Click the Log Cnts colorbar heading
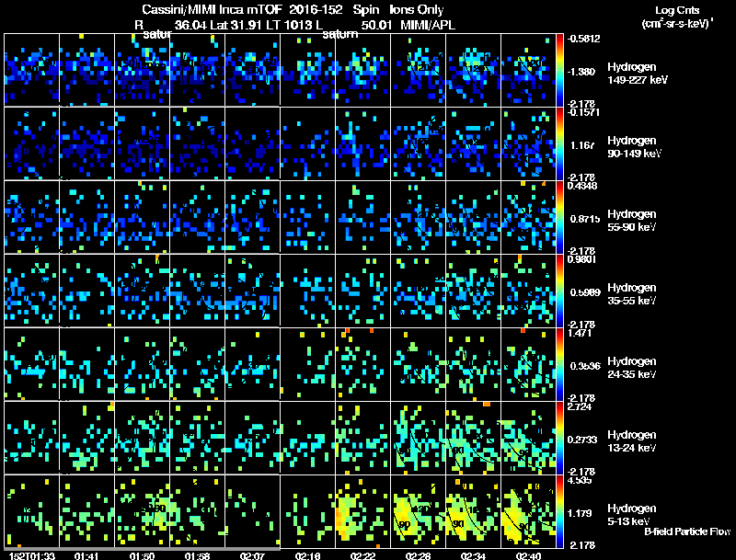 pyautogui.click(x=677, y=10)
